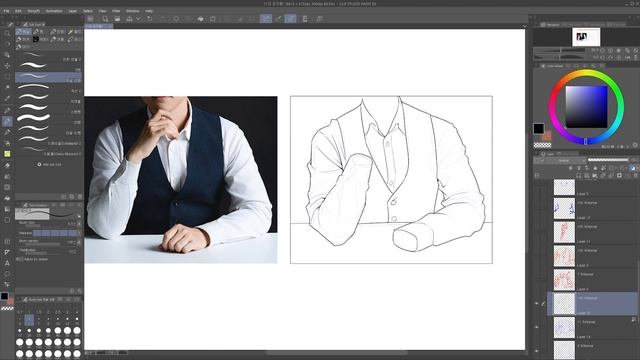
Task: Click the open canvas document tab
Action: pos(99,26)
